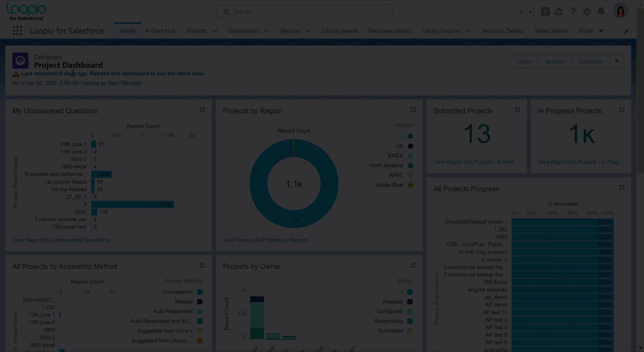Click the Submitted Projects count 13
This screenshot has height=352, width=644.
(477, 134)
